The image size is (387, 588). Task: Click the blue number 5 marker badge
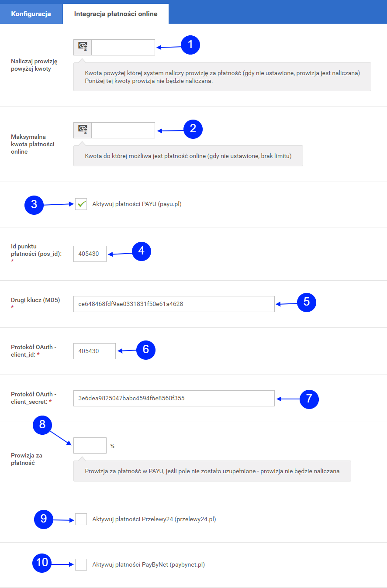click(306, 303)
